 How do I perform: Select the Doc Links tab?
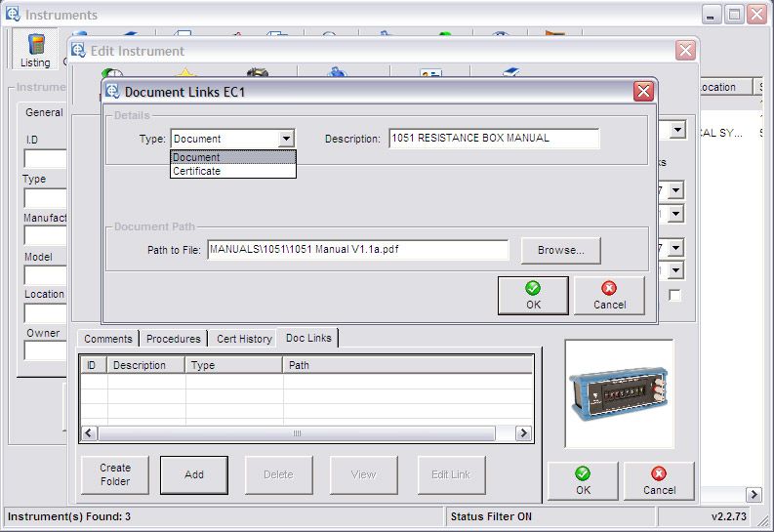(x=308, y=338)
